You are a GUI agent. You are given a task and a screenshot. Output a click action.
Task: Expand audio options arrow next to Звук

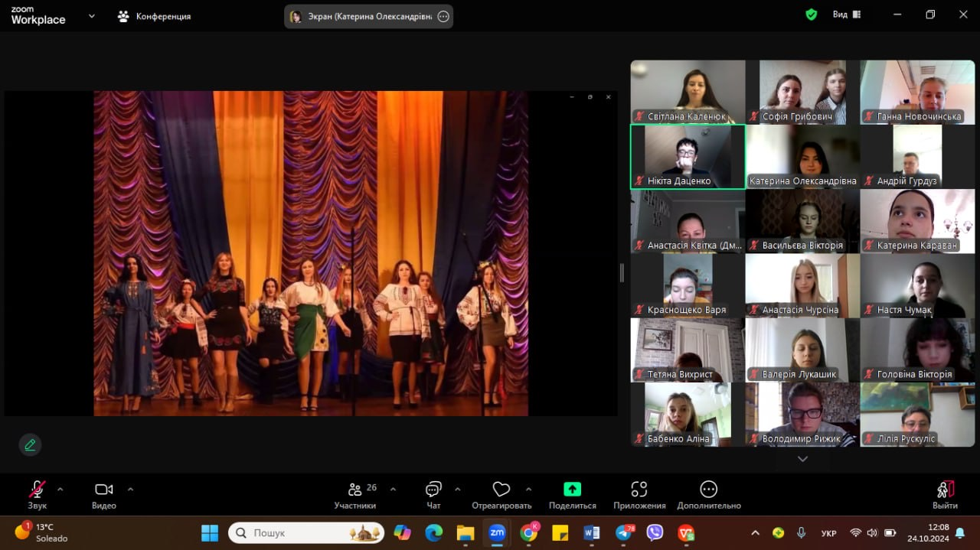pyautogui.click(x=60, y=489)
